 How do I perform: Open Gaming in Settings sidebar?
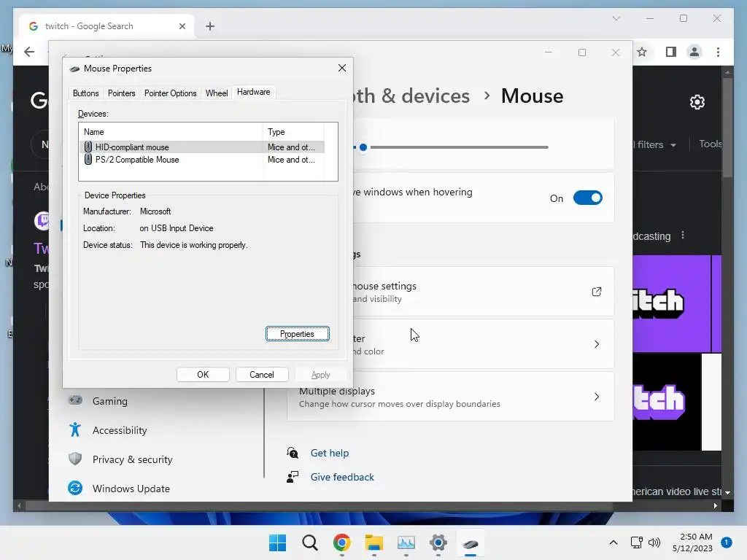pyautogui.click(x=110, y=401)
